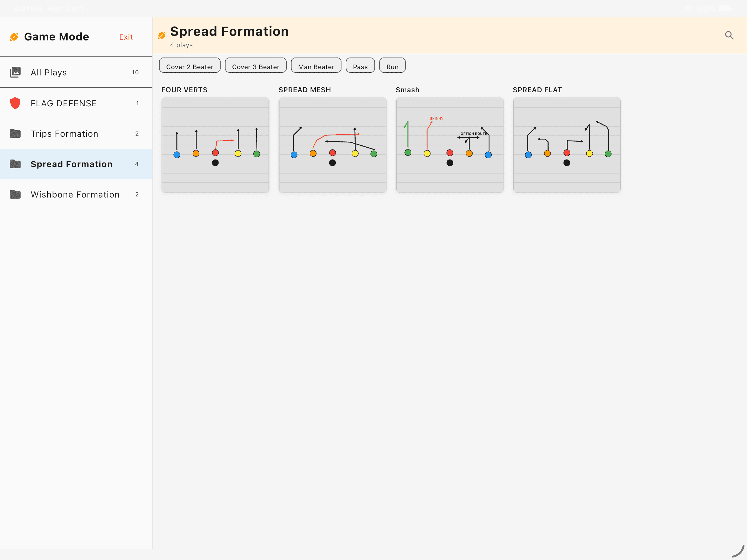Click the '4 plays' subtitle text
Screen dimensions: 747x560
click(181, 45)
